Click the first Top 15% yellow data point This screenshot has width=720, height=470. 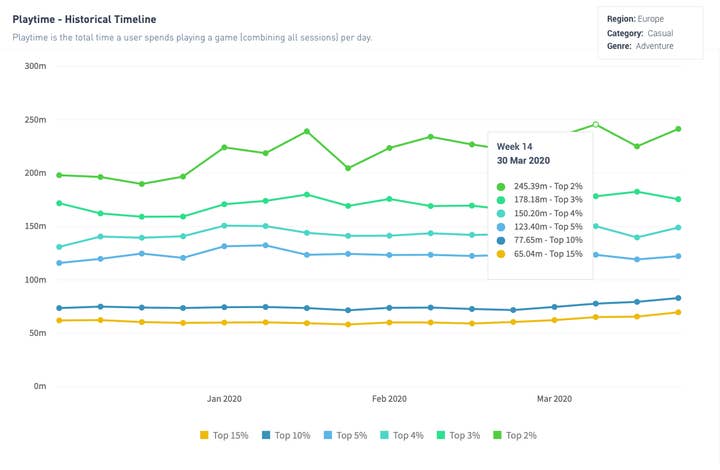click(59, 320)
